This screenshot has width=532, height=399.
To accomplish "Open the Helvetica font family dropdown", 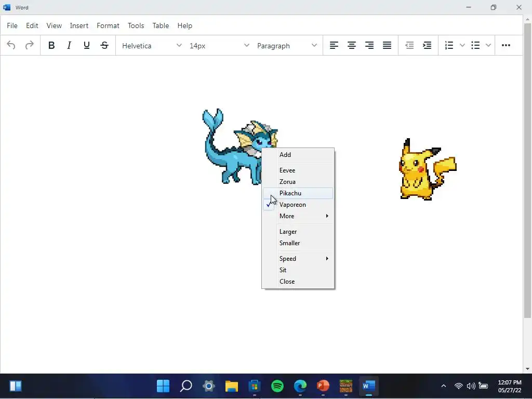I will [151, 46].
